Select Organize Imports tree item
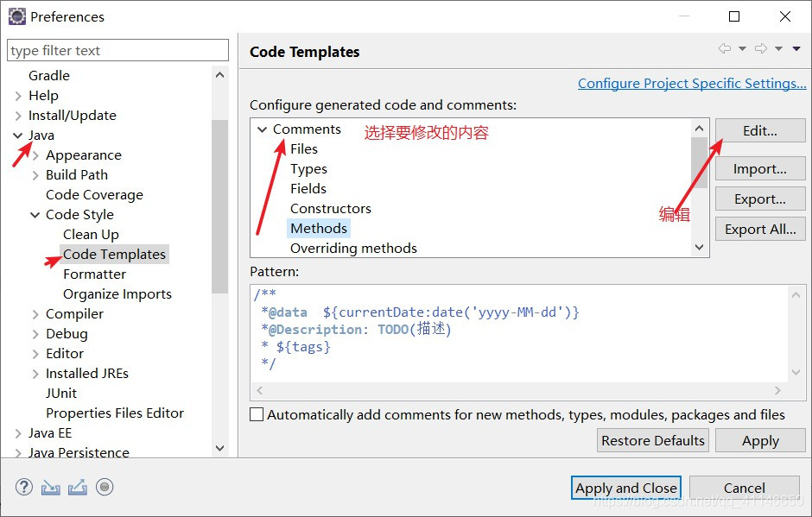The image size is (812, 517). [117, 294]
